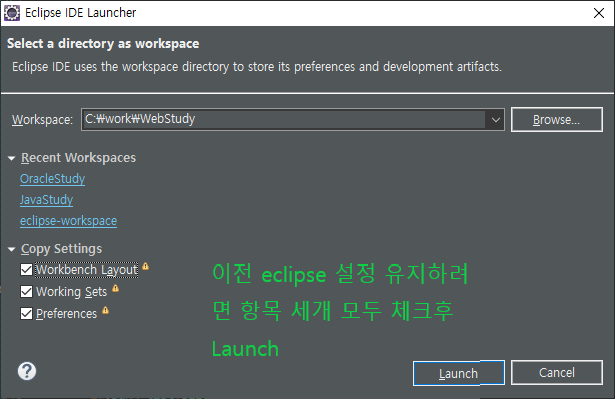Image resolution: width=615 pixels, height=399 pixels.
Task: Collapse the Copy Settings section
Action: [x=11, y=249]
